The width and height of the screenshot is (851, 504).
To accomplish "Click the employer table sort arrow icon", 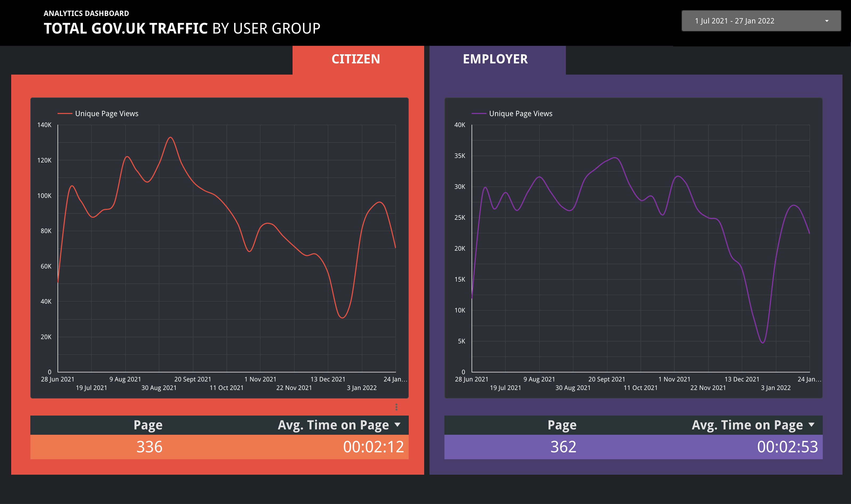I will coord(812,425).
